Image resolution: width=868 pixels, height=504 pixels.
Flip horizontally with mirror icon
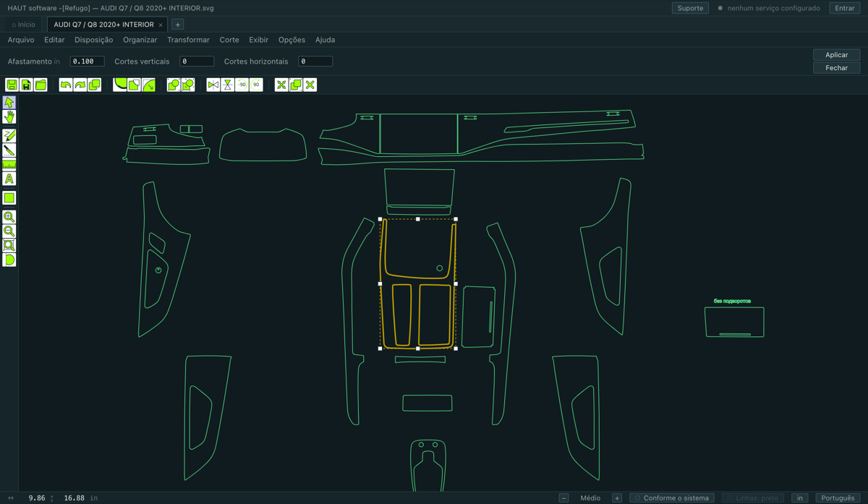pos(213,85)
